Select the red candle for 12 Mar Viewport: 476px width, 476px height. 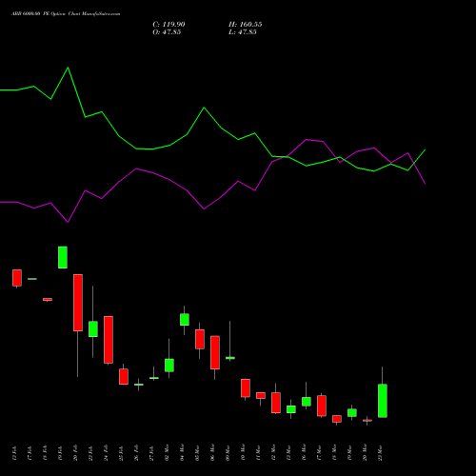pyautogui.click(x=276, y=403)
